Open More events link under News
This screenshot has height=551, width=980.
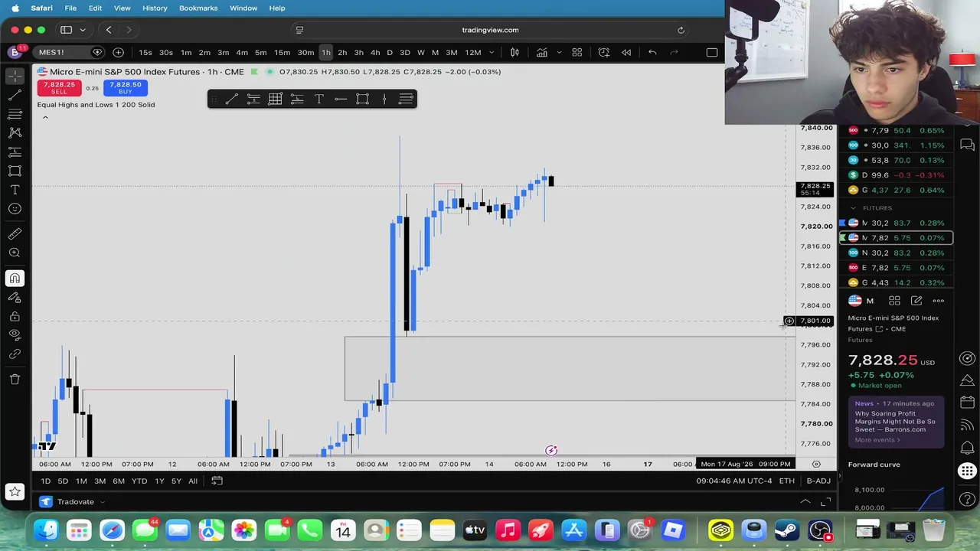(877, 440)
